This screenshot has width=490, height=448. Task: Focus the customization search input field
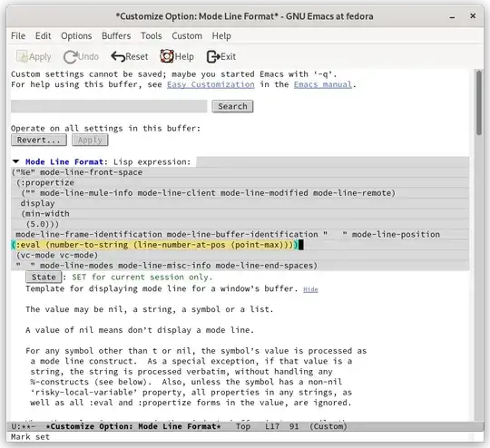coord(109,106)
